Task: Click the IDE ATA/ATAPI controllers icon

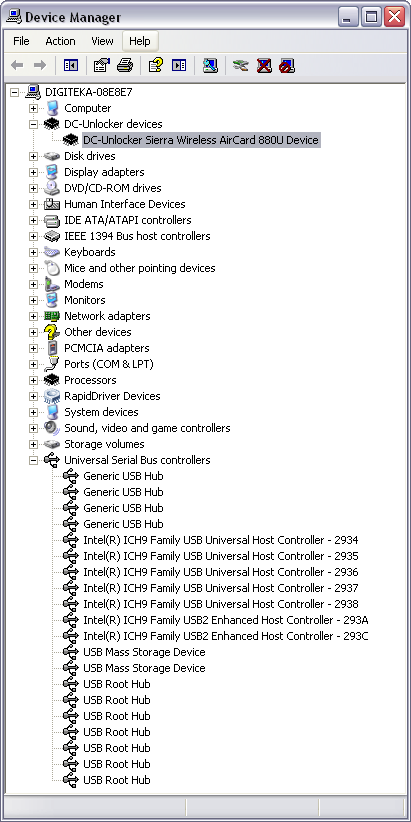Action: [x=51, y=220]
